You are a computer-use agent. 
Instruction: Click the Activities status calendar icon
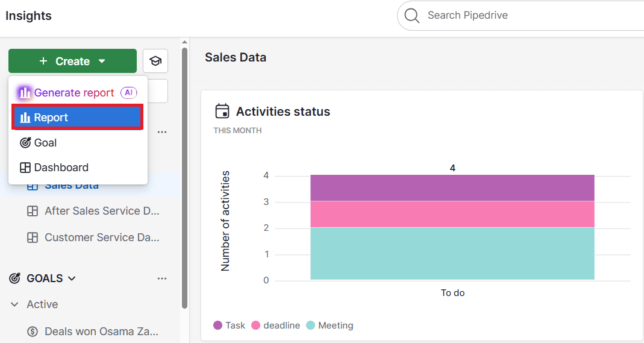point(222,111)
